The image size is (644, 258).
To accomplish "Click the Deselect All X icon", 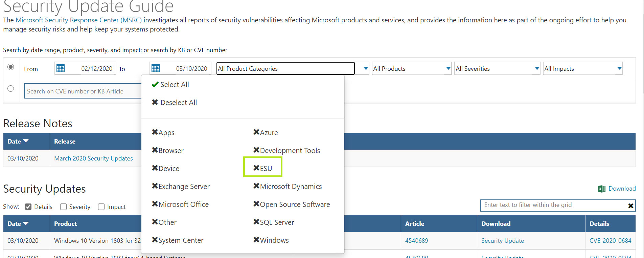I will [x=155, y=102].
